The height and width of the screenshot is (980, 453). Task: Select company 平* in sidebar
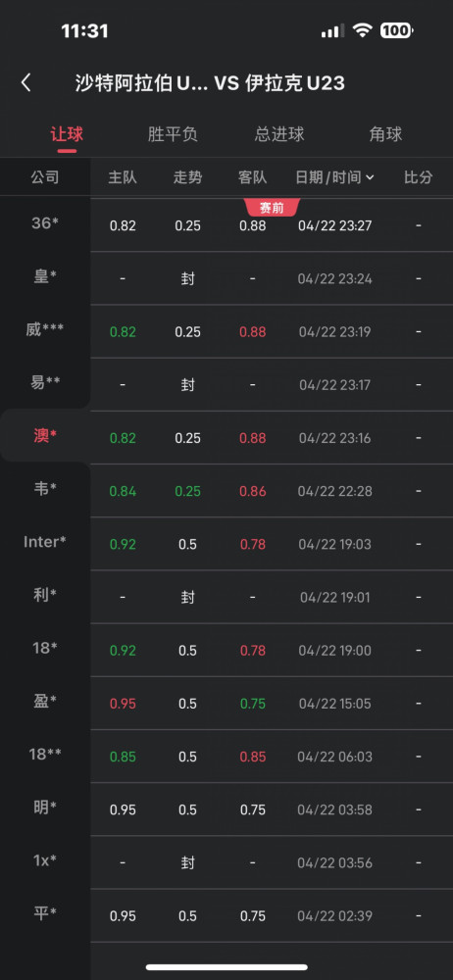pos(45,913)
